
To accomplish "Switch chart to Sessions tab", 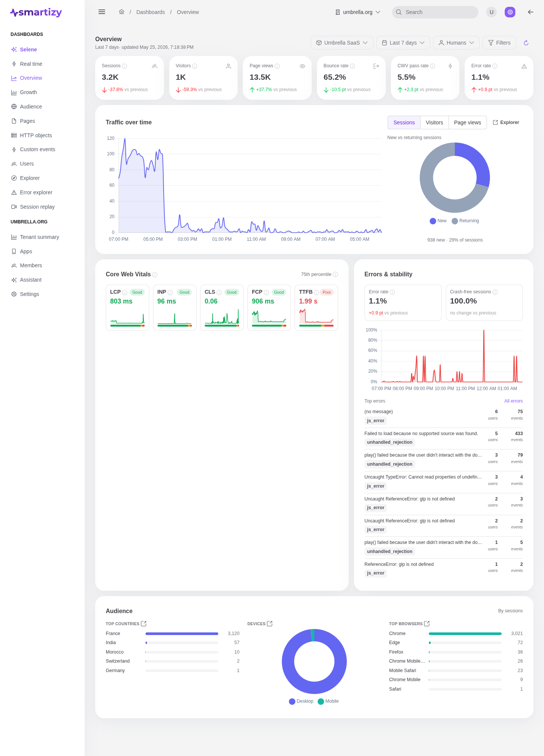I will 404,122.
